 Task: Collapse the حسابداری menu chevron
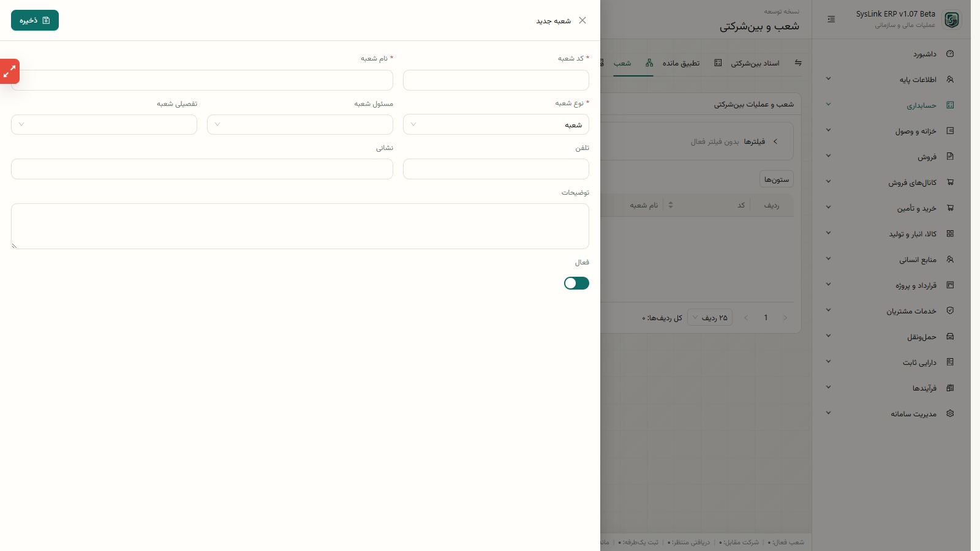[x=828, y=105]
